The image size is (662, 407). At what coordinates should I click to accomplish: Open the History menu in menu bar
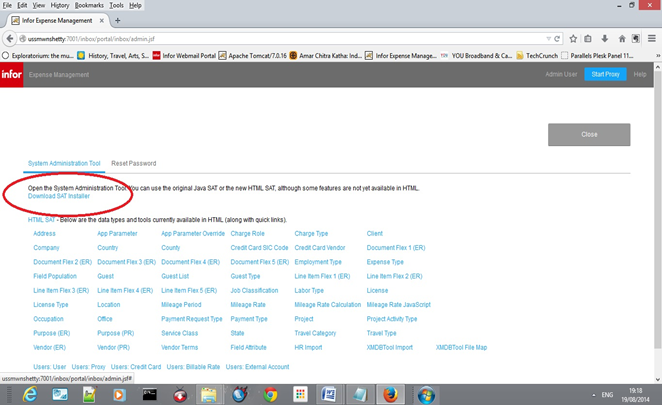(59, 5)
